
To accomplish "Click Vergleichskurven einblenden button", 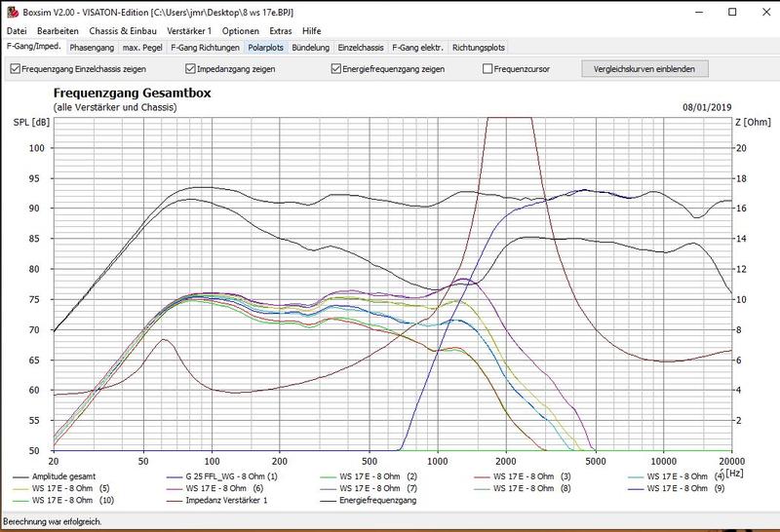I will click(x=644, y=69).
